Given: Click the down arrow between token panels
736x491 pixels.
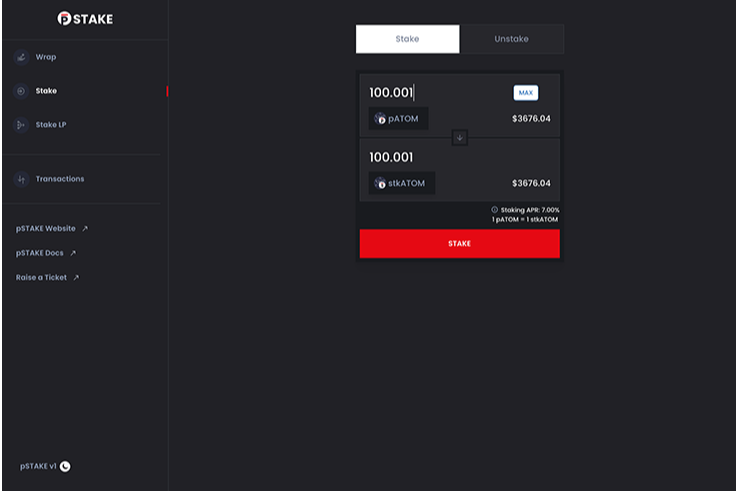Looking at the screenshot, I should 460,137.
